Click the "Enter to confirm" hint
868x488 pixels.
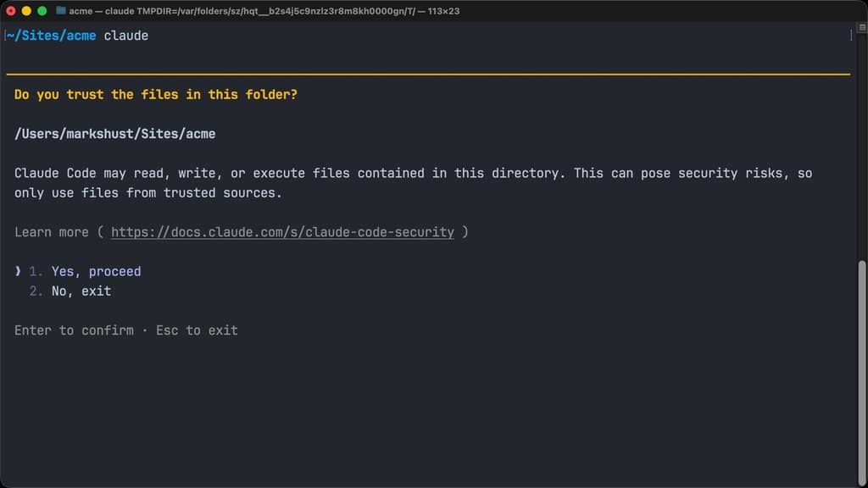(x=74, y=330)
